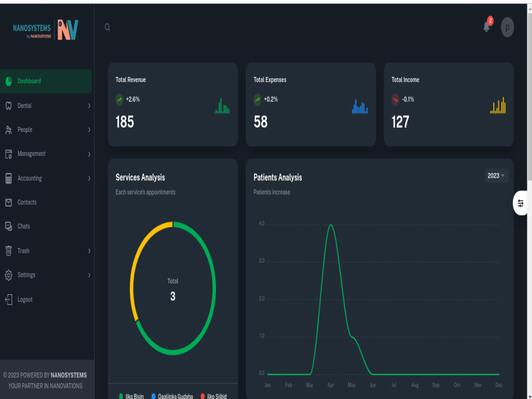This screenshot has height=399, width=532.
Task: Click the scrollbar down arrow
Action: (x=530, y=396)
